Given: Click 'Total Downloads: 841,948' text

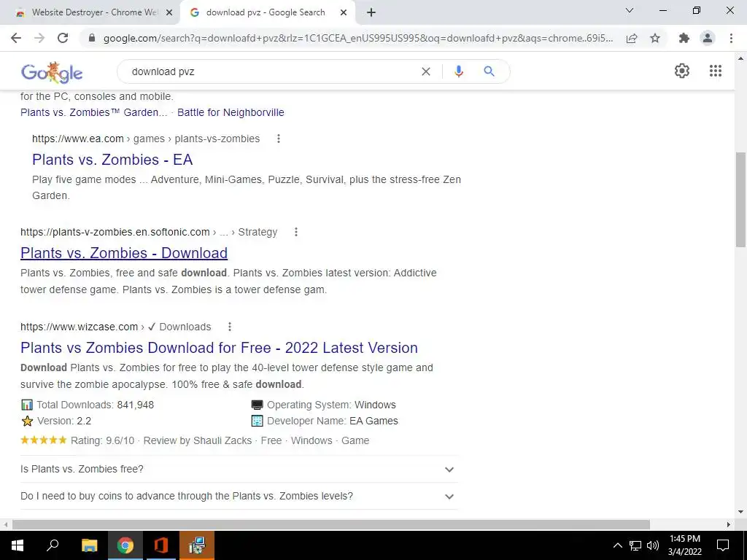Looking at the screenshot, I should [x=96, y=405].
